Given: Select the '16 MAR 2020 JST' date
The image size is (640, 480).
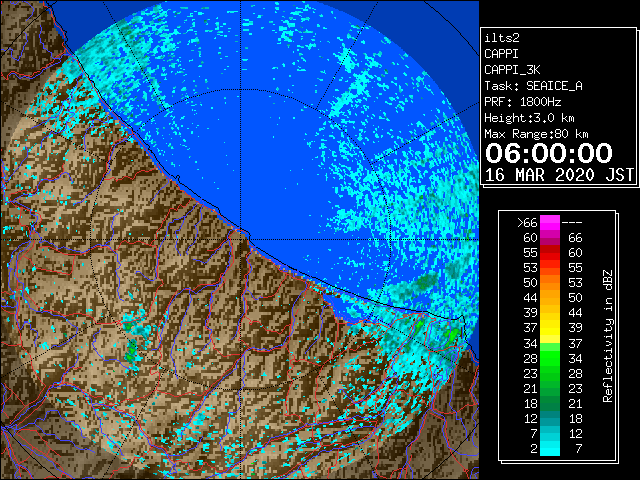Looking at the screenshot, I should click(x=559, y=175).
